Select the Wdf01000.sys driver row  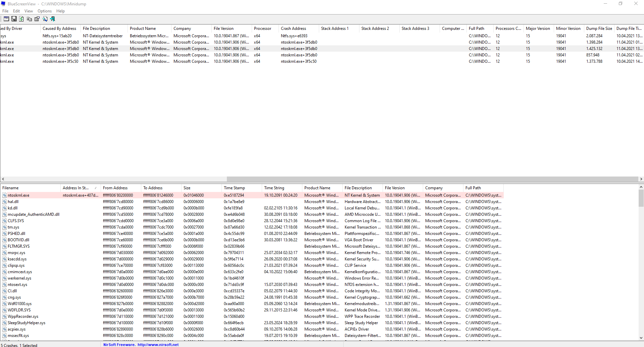pos(252,304)
